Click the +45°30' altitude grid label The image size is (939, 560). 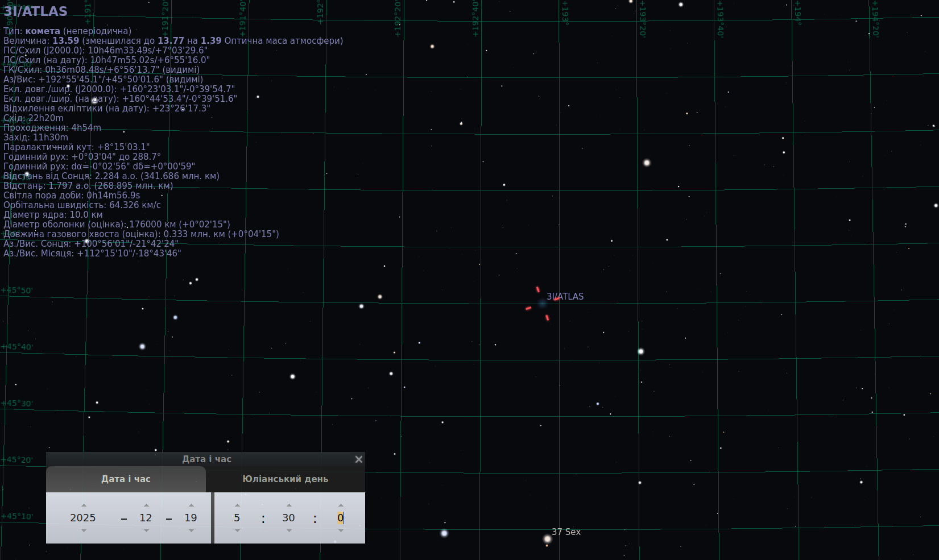[17, 404]
